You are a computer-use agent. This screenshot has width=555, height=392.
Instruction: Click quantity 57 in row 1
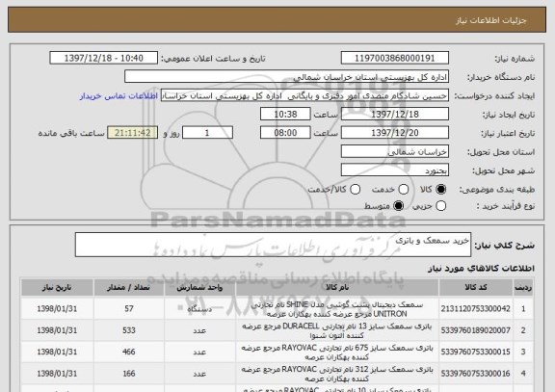coord(129,309)
